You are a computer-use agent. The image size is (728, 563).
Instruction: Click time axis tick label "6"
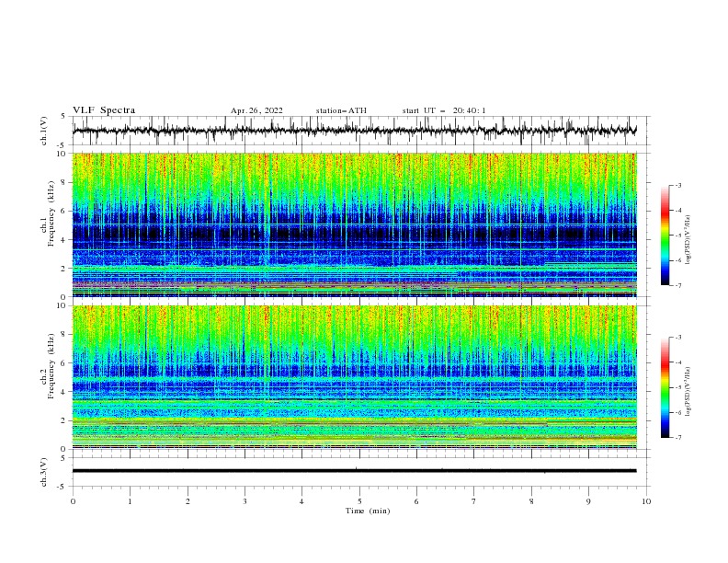[x=416, y=501]
